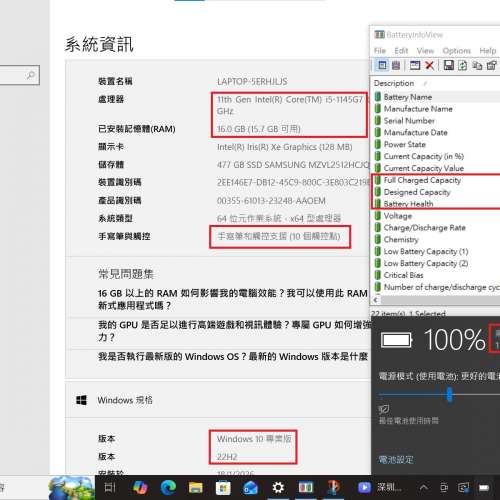This screenshot has width=500, height=500.
Task: Launch Microsoft Edge from the taskbar
Action: coord(168,488)
